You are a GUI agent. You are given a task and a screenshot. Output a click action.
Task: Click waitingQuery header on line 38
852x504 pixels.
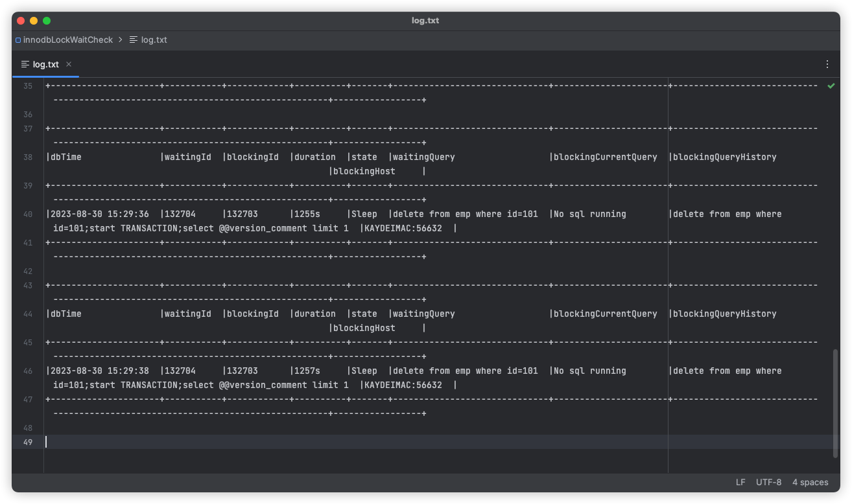click(x=424, y=157)
